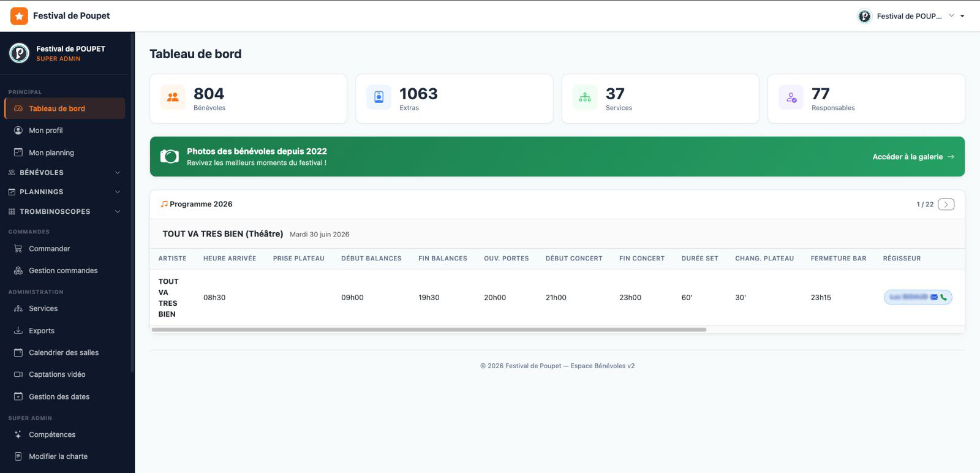Click the Festival de Poupet header title
This screenshot has width=980, height=473.
[x=72, y=16]
